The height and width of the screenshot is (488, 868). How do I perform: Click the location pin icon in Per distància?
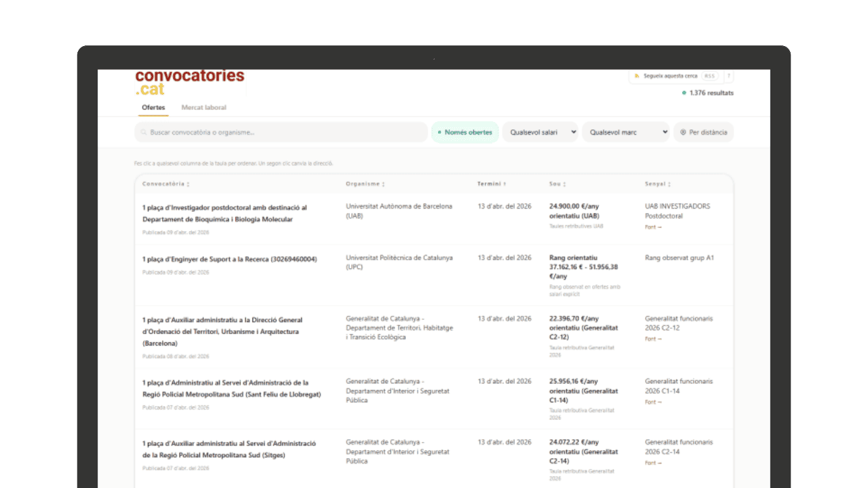[x=683, y=133]
